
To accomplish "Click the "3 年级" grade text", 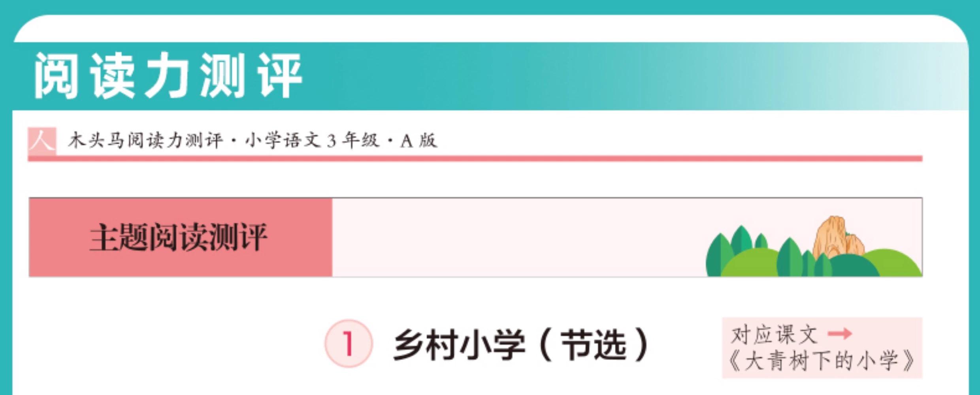I will point(353,141).
